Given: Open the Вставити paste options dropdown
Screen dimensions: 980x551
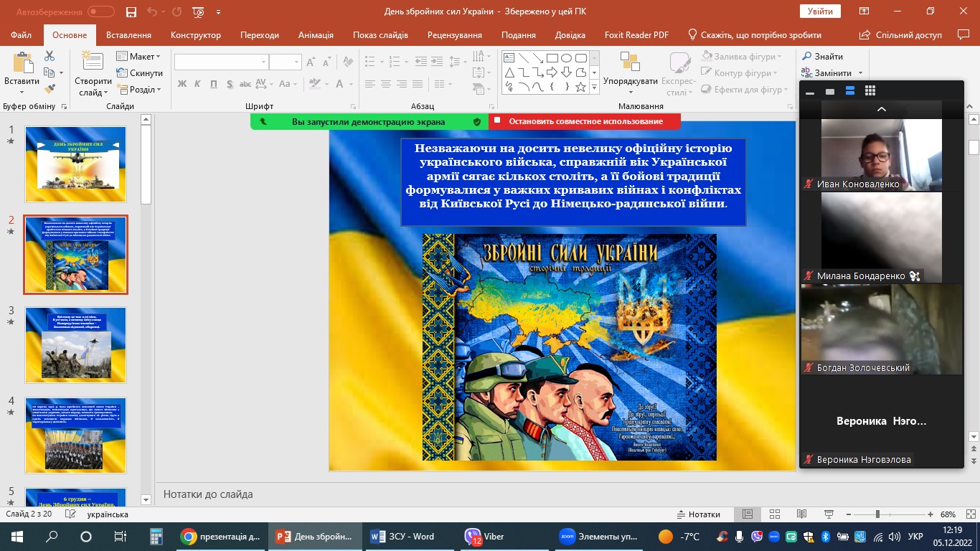Looking at the screenshot, I should pyautogui.click(x=22, y=91).
